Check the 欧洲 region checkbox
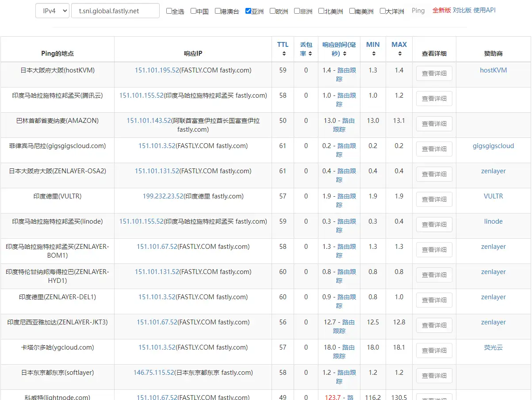The width and height of the screenshot is (532, 400). (x=272, y=11)
